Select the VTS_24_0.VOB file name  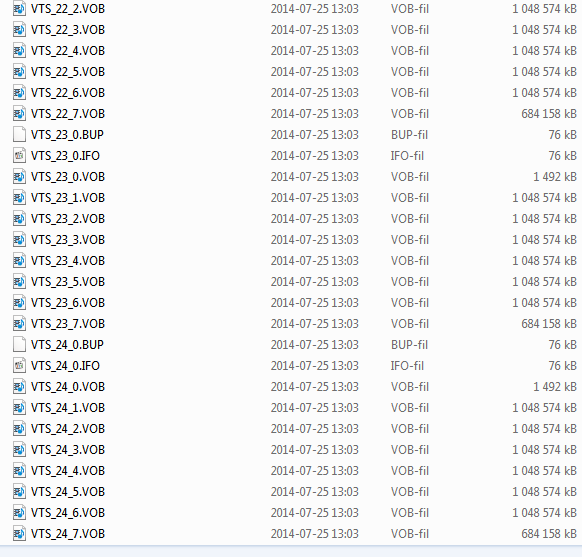(68, 387)
